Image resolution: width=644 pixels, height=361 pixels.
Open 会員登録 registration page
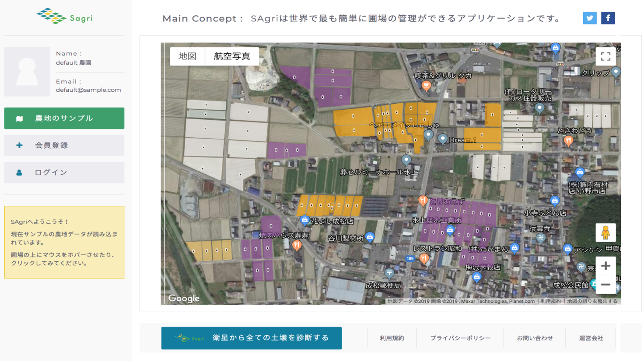[x=64, y=146]
